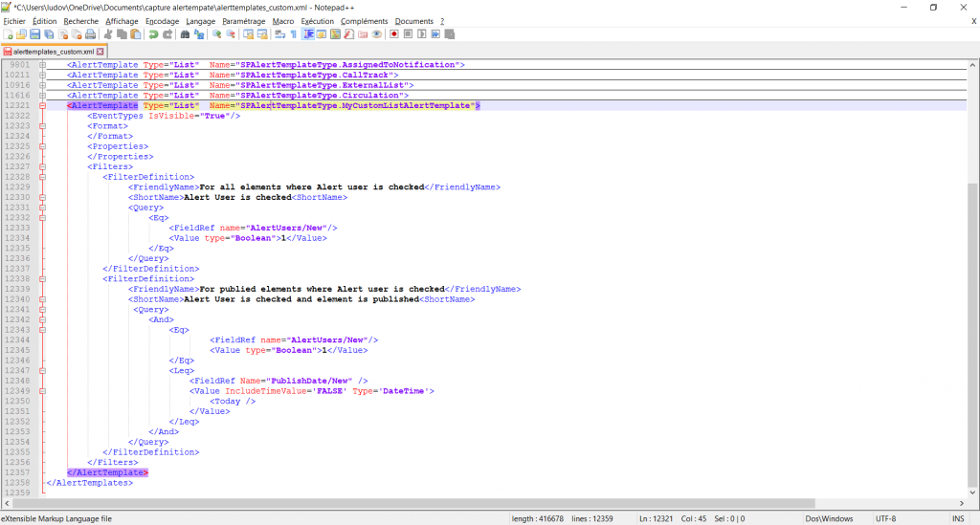Open Find with the binoculars icon
Screen dimensions: 980x525
pyautogui.click(x=185, y=34)
